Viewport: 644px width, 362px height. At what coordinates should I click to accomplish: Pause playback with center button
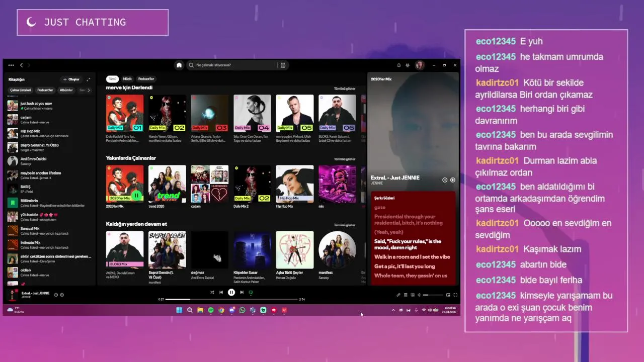[231, 292]
